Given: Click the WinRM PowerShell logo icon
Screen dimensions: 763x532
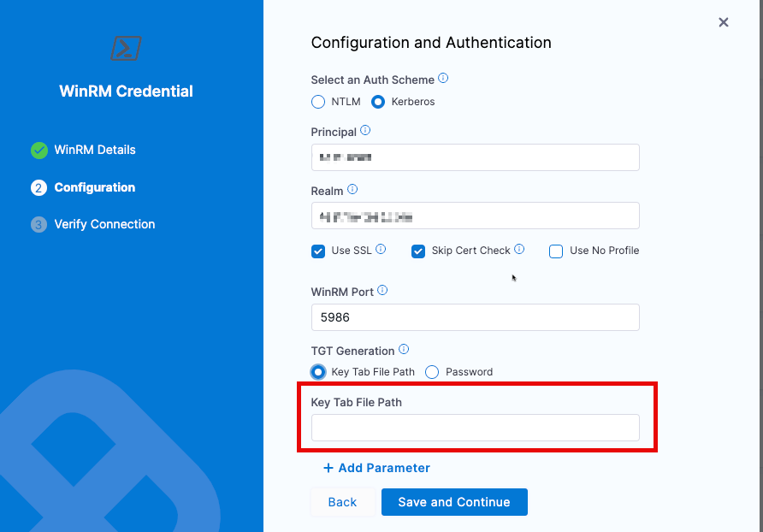Looking at the screenshot, I should pos(126,49).
